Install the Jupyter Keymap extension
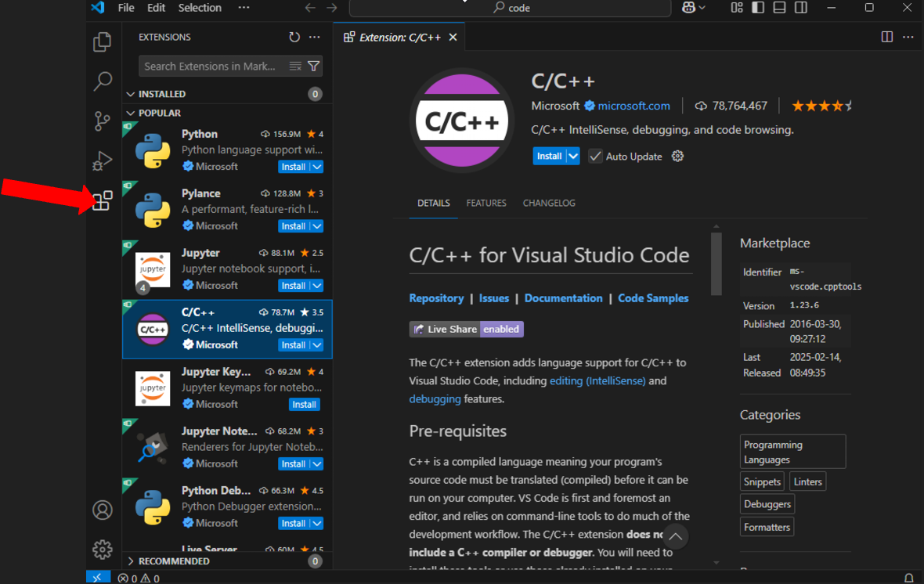Image resolution: width=924 pixels, height=584 pixels. [304, 405]
